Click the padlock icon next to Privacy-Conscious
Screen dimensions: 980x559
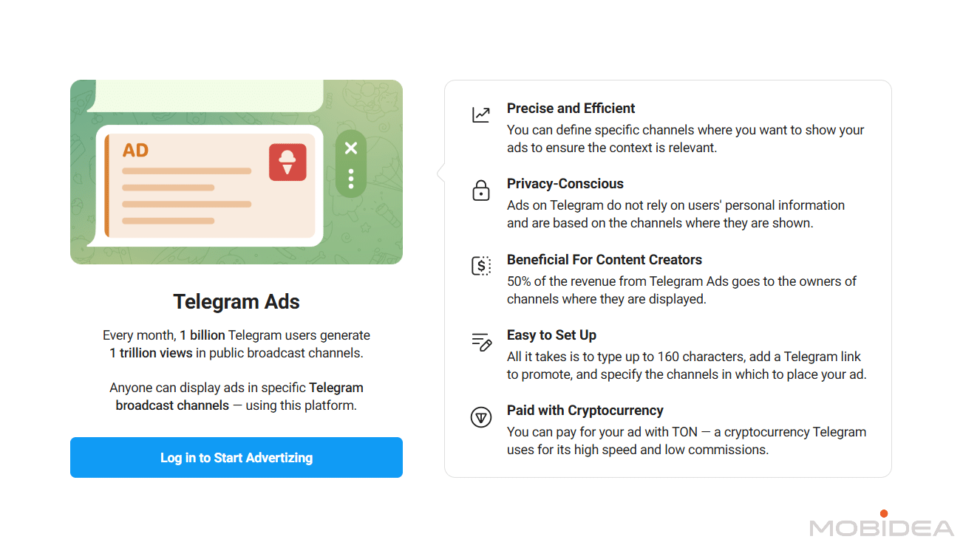(481, 191)
